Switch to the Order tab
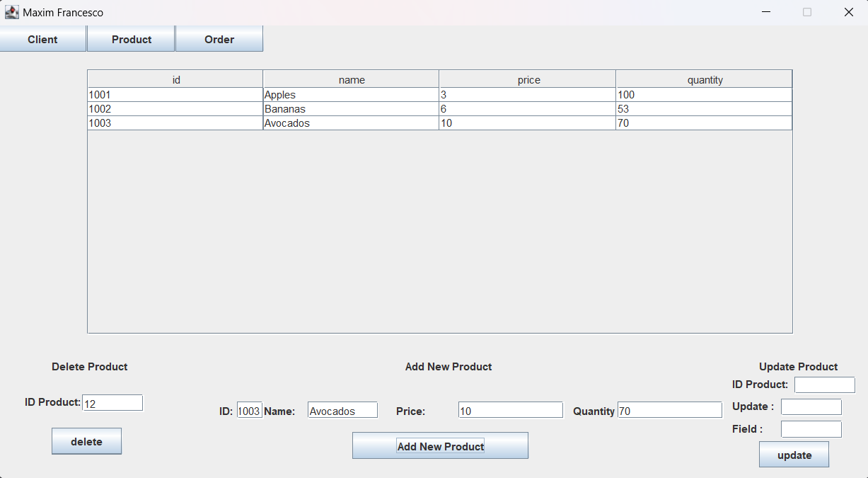The width and height of the screenshot is (868, 478). [x=219, y=40]
